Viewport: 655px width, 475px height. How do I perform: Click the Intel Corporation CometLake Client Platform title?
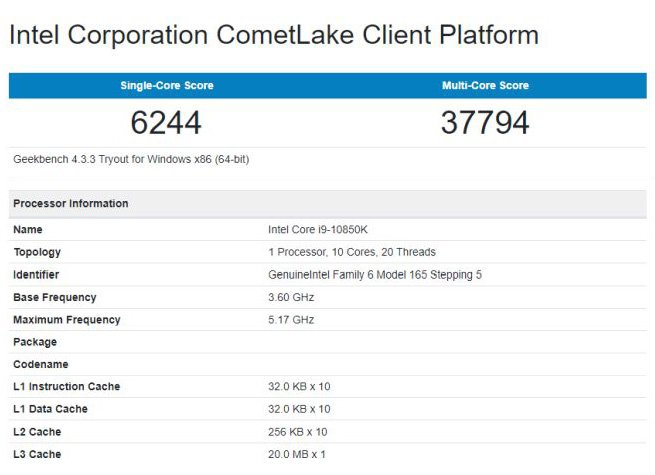click(x=274, y=35)
